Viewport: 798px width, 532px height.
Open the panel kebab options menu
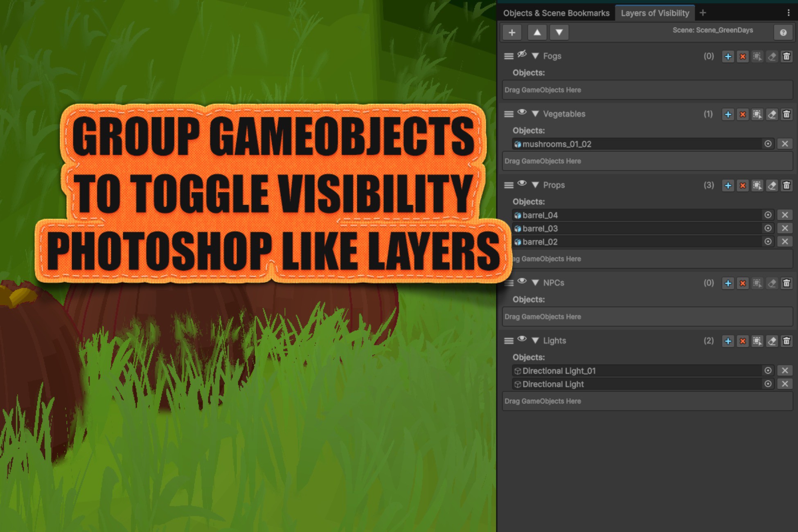click(x=788, y=13)
